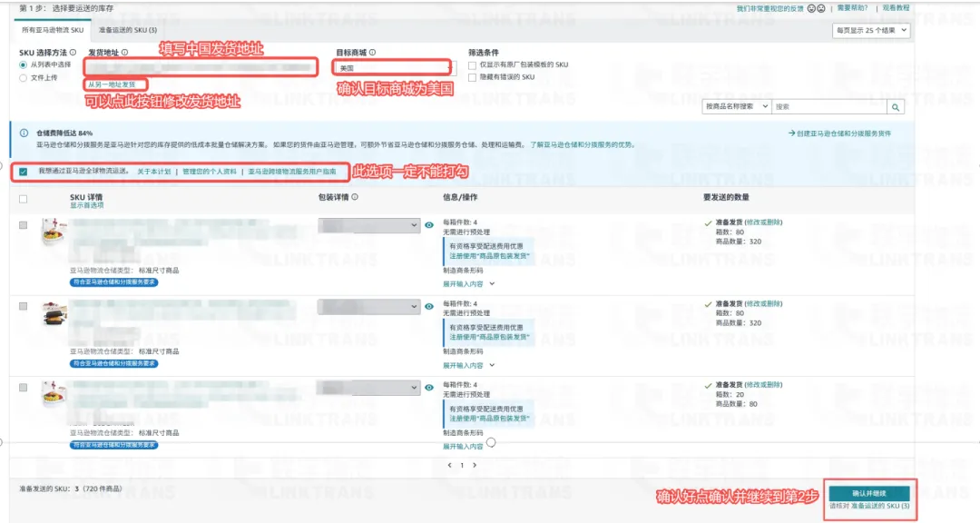Open 了解亚马逊仓储和分接服务的优势 link
980x523 pixels.
[x=583, y=144]
